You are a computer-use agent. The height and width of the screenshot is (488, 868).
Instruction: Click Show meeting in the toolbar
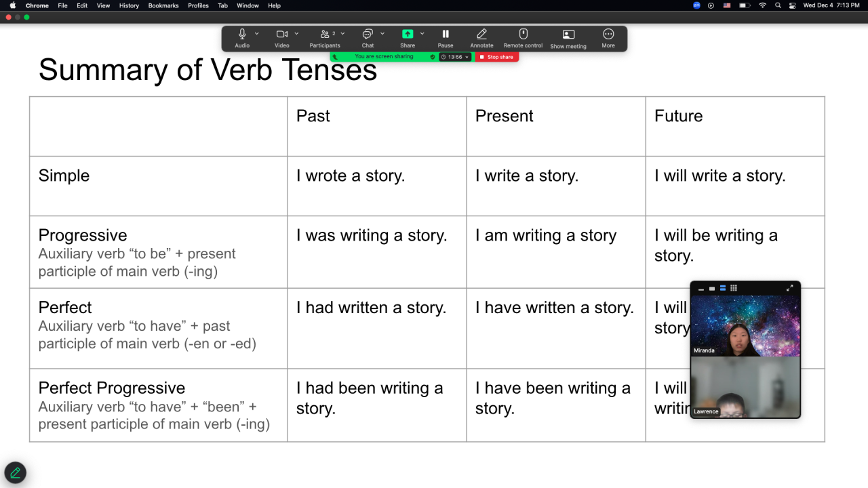tap(568, 35)
